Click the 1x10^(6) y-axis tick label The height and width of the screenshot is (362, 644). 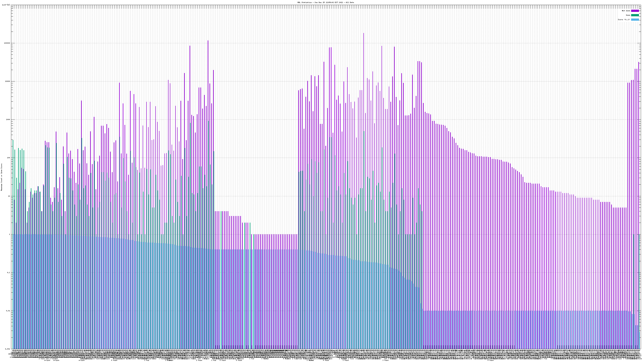pos(6,5)
